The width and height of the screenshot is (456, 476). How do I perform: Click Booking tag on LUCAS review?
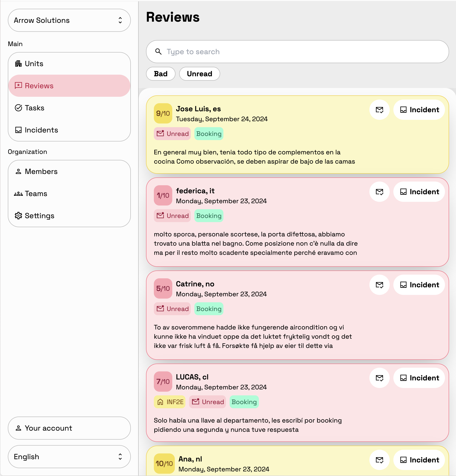244,402
